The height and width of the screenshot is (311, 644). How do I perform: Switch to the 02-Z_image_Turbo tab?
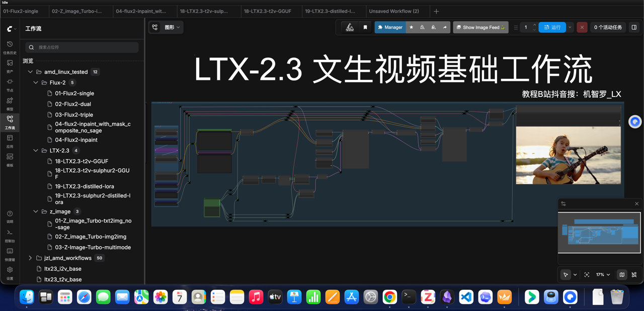[x=80, y=11]
